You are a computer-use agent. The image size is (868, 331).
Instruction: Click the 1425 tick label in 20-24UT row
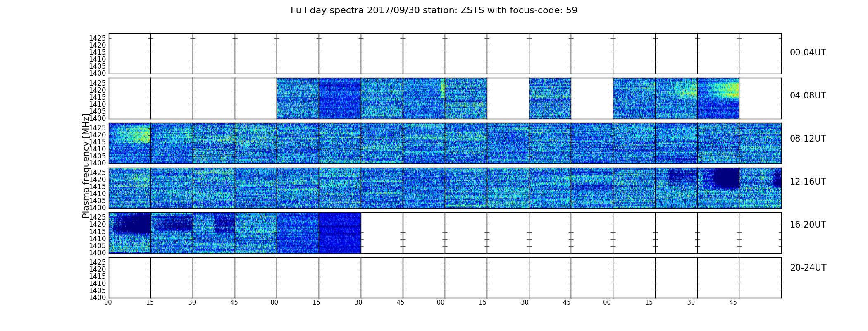pyautogui.click(x=98, y=262)
